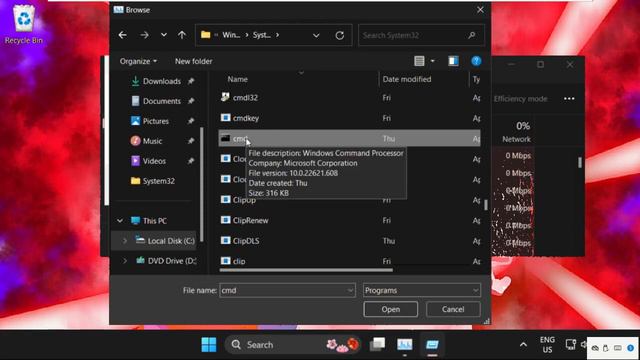Open Pictures in the sidebar
Image resolution: width=640 pixels, height=360 pixels.
pyautogui.click(x=156, y=121)
